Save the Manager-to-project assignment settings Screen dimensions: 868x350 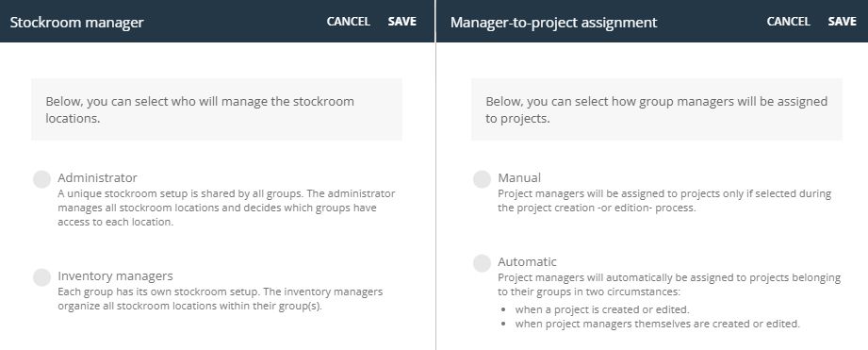(842, 22)
